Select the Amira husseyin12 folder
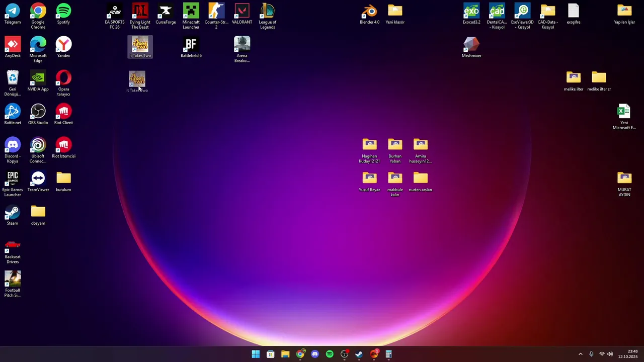This screenshot has width=644, height=362. [421, 150]
